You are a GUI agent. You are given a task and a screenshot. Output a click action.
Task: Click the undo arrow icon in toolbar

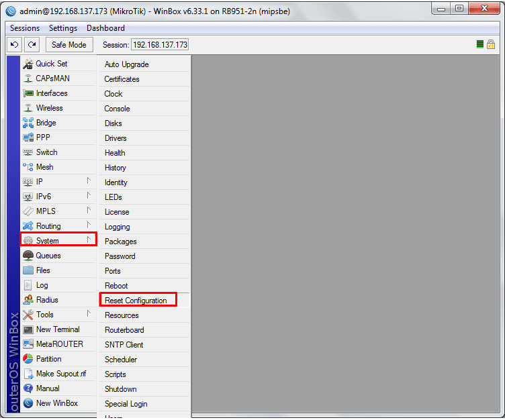tap(14, 44)
